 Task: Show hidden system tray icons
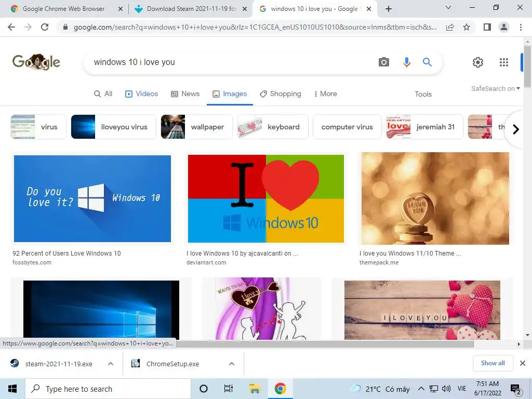pyautogui.click(x=421, y=389)
